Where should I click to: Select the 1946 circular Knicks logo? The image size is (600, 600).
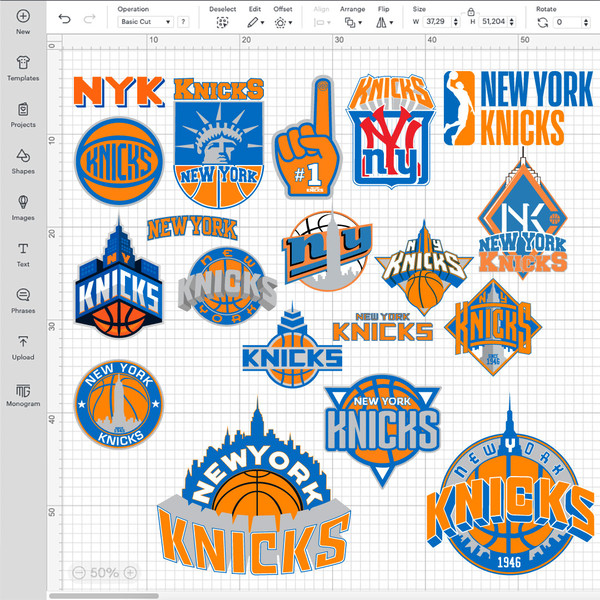511,484
